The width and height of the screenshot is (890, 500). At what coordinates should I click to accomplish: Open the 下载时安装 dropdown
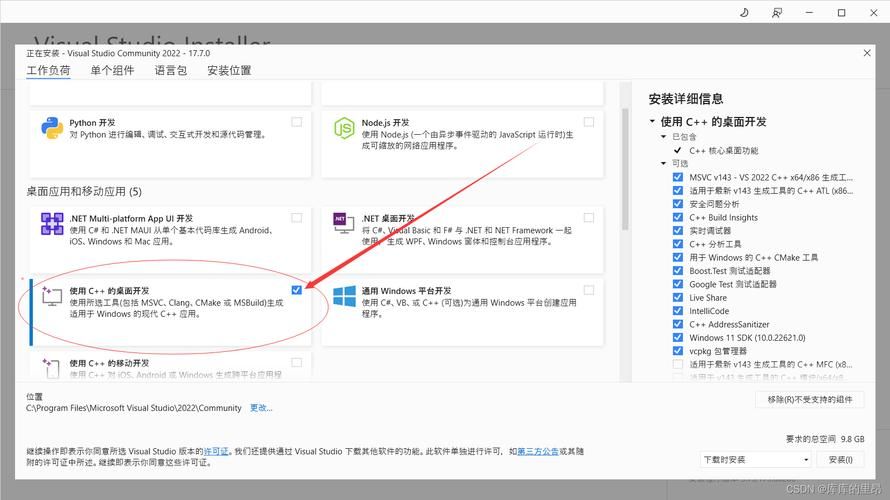[755, 460]
